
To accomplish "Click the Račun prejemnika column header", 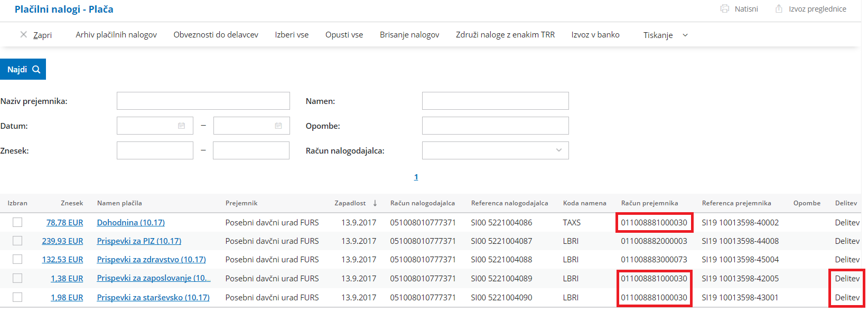I will tap(649, 203).
